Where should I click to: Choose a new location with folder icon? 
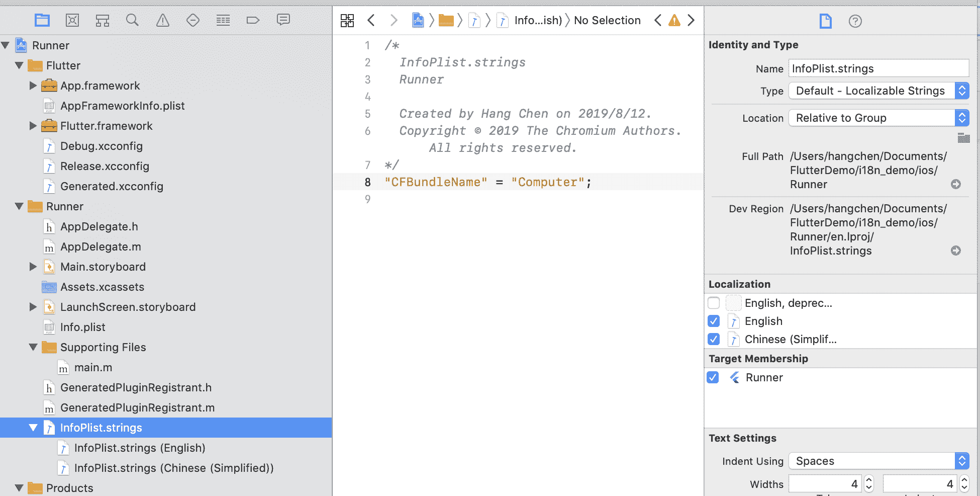[x=963, y=138]
